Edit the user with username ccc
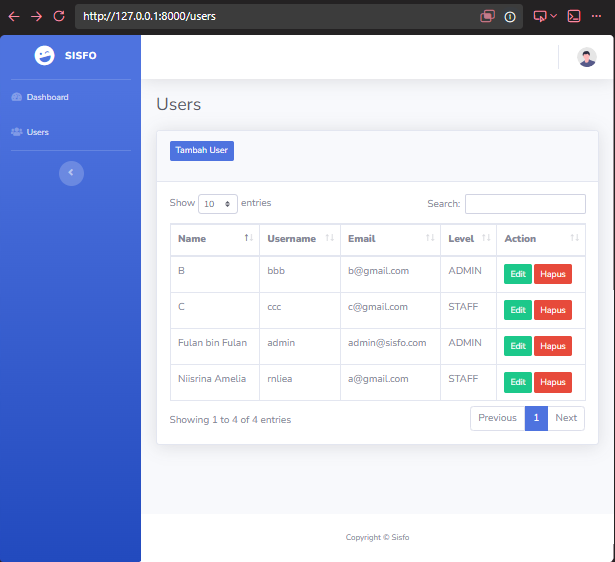Viewport: 615px width, 562px height. click(x=518, y=310)
